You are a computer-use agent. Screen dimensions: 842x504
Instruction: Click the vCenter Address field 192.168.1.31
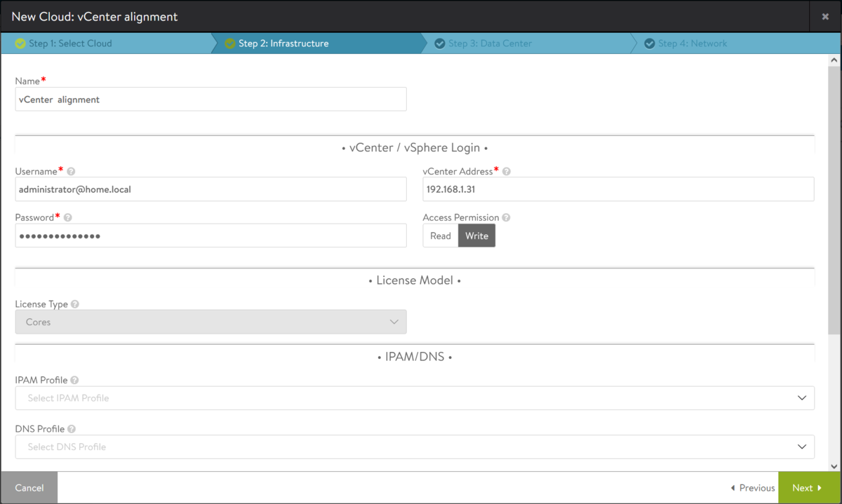618,189
